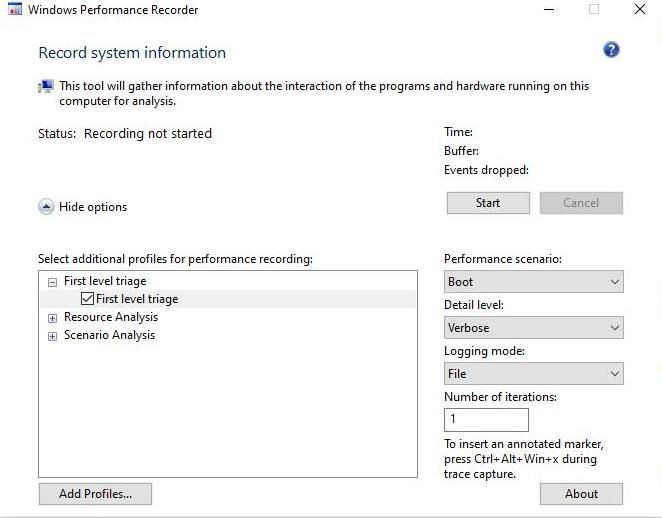This screenshot has width=662, height=518.
Task: Expand the Scenario Analysis tree node
Action: pos(52,336)
